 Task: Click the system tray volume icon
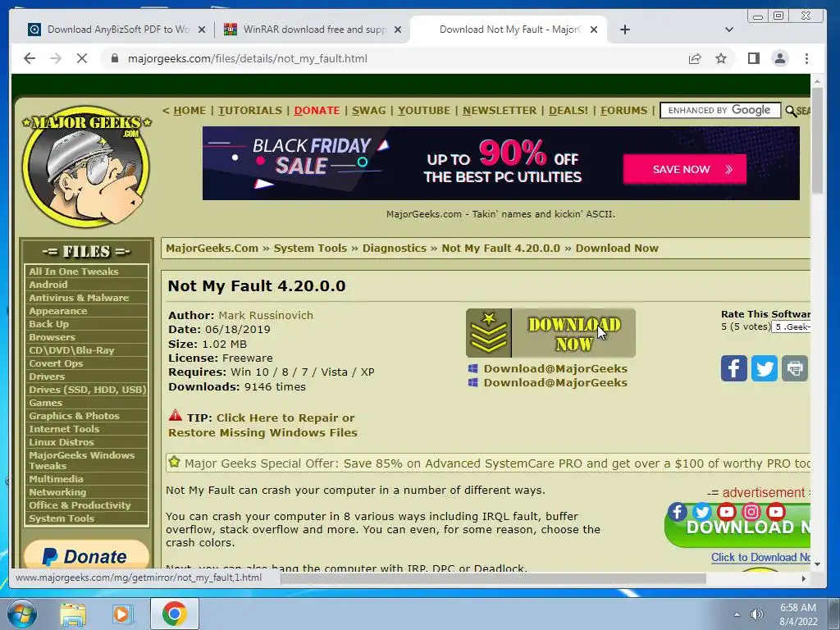[756, 614]
